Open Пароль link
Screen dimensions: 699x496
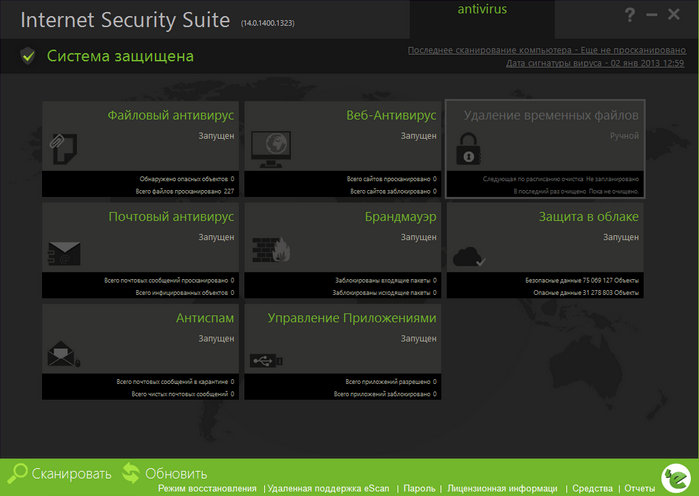coord(419,489)
